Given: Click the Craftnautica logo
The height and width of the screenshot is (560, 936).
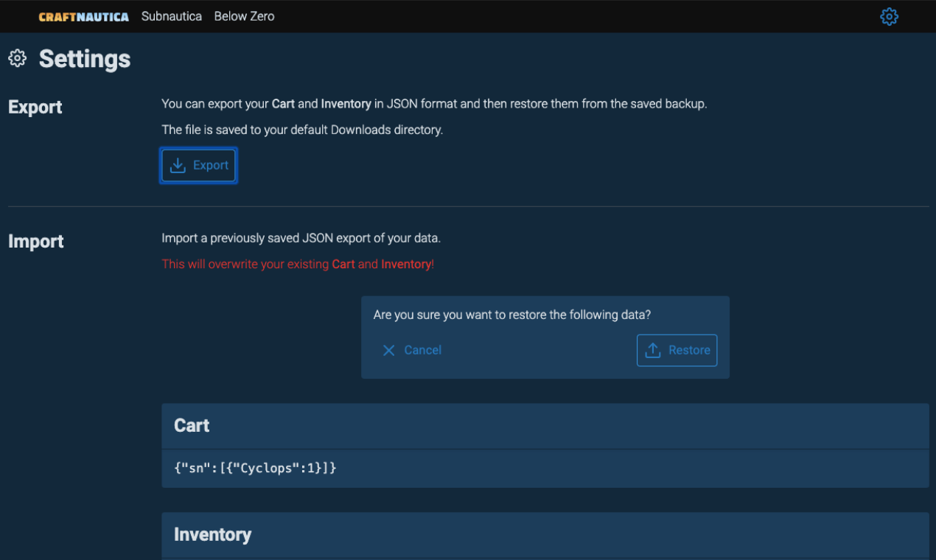Looking at the screenshot, I should pyautogui.click(x=83, y=16).
